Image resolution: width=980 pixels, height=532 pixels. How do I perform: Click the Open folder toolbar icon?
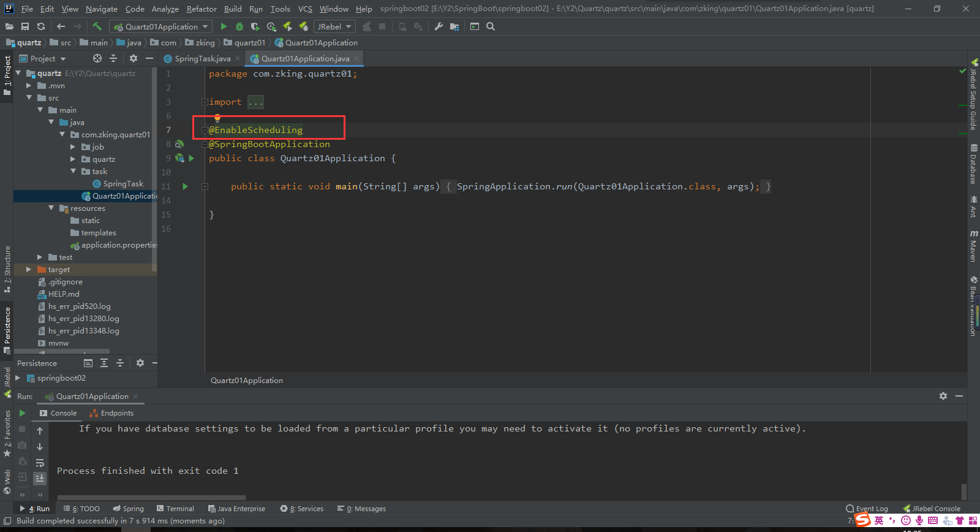point(9,26)
